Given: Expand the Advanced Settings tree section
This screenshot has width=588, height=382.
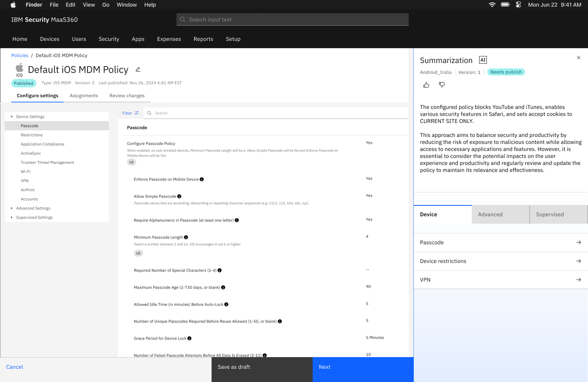Looking at the screenshot, I should [12, 209].
